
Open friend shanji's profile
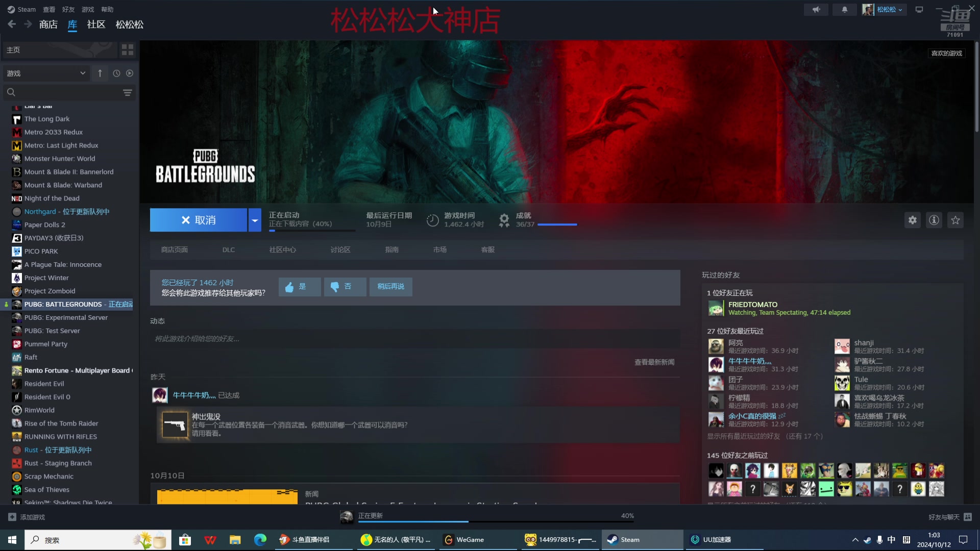(864, 343)
